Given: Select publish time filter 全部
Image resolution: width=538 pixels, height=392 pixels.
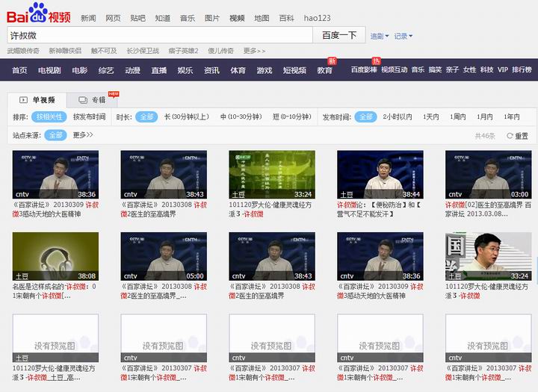Looking at the screenshot, I should pos(365,117).
